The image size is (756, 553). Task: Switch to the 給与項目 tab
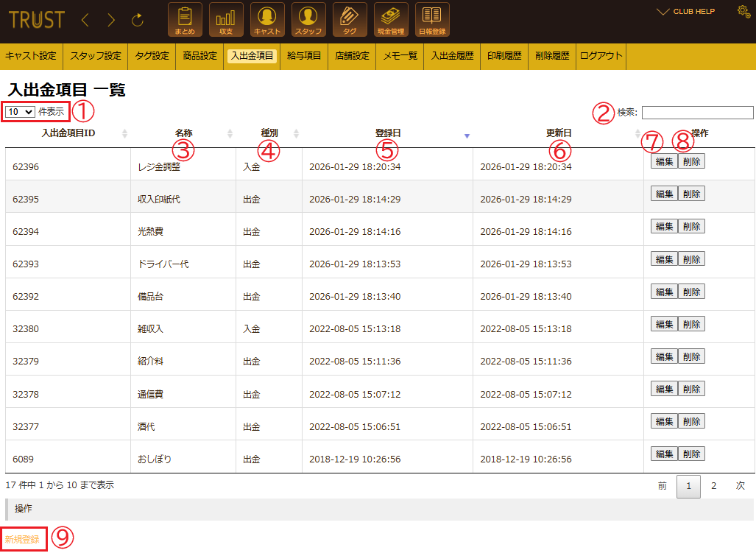[304, 56]
